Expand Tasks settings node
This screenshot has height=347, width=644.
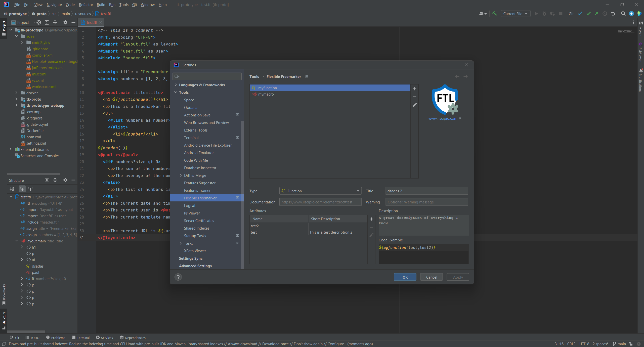(181, 243)
